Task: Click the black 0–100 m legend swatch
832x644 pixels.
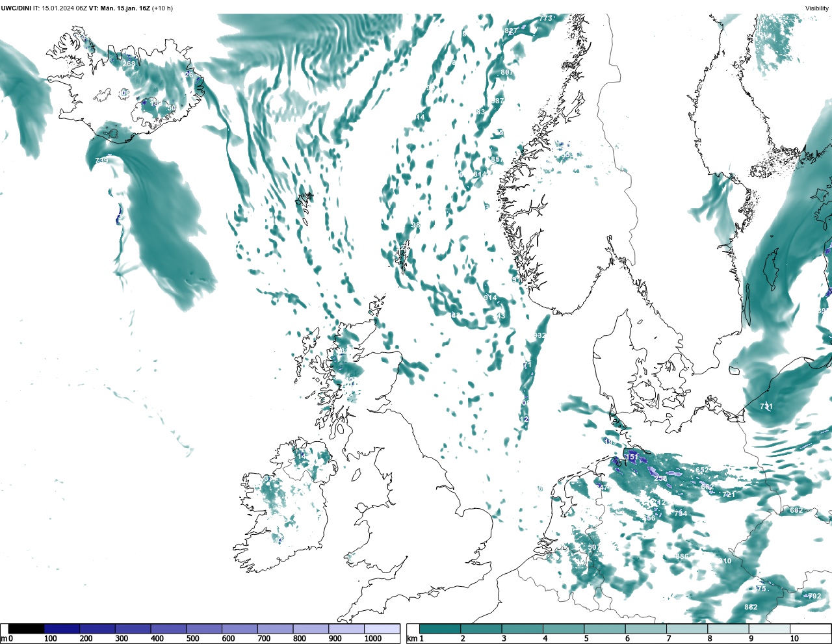Action: [27, 628]
